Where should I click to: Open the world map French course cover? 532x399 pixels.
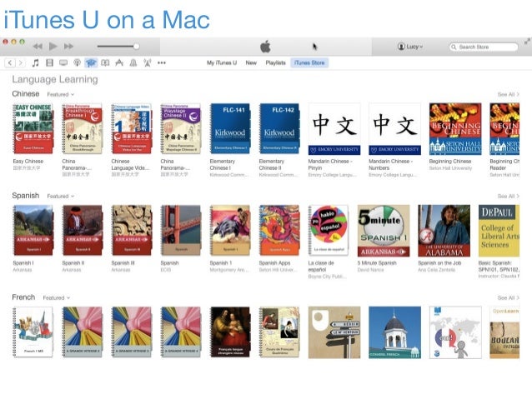(455, 332)
